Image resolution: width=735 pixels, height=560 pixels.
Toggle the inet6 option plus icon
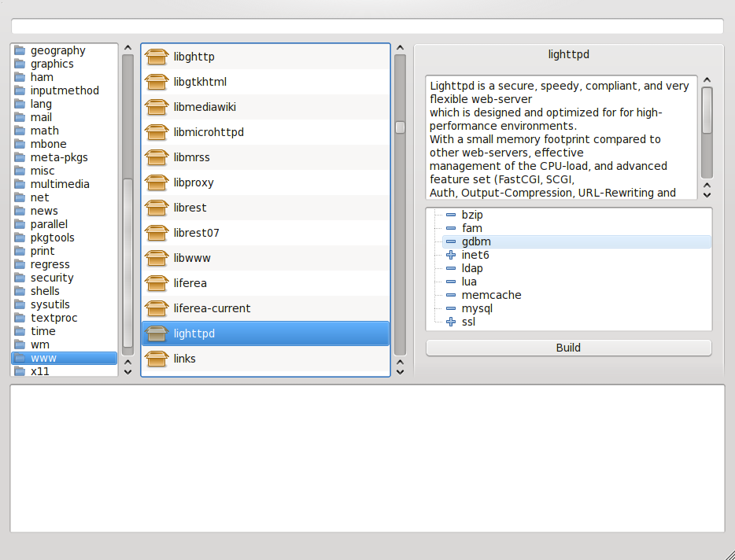(451, 255)
